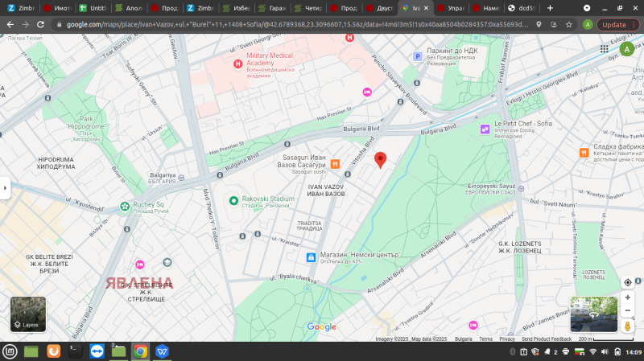
Task: Click the 14:09 clock
Action: [634, 352]
